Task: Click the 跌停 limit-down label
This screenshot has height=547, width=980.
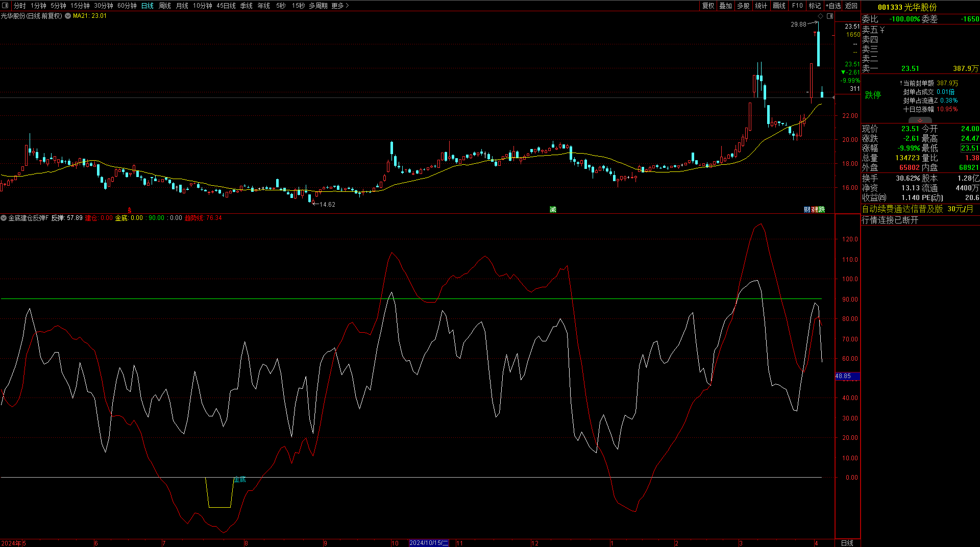Action: tap(873, 95)
